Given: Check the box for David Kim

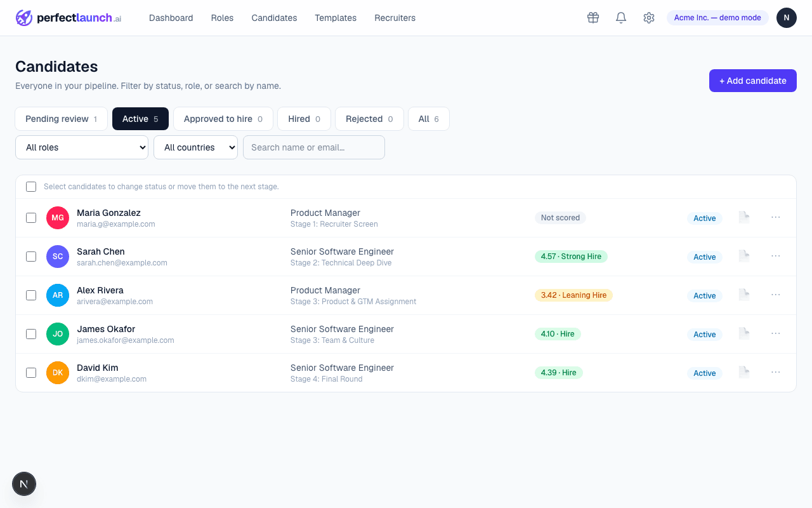Looking at the screenshot, I should click(31, 373).
